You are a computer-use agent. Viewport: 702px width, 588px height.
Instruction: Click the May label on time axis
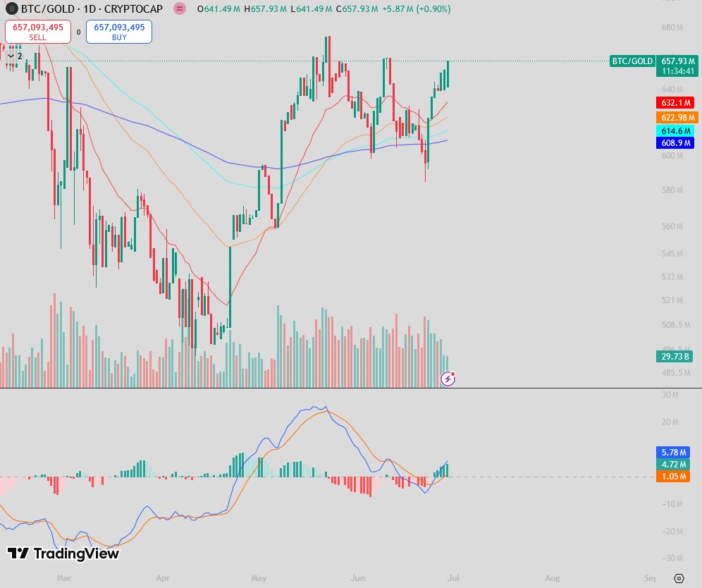coord(259,578)
